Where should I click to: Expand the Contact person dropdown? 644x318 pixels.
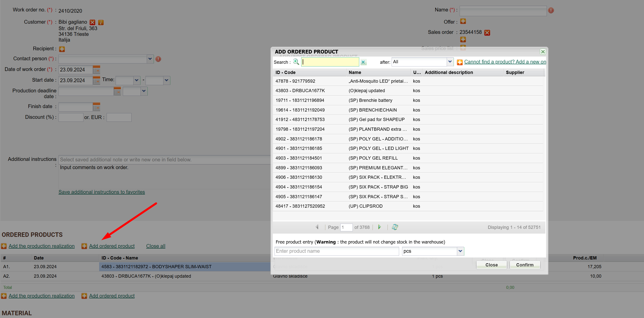[150, 59]
